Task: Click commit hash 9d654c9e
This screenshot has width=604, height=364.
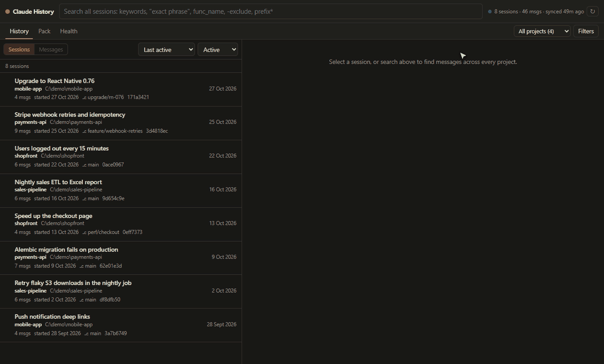Action: 113,199
